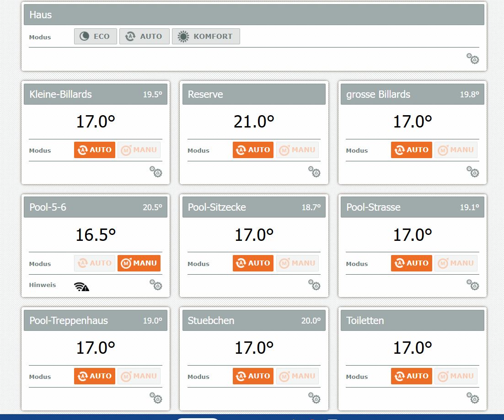Open Pool-Treppenhaus settings gear icon
Image resolution: width=504 pixels, height=420 pixels.
[x=155, y=398]
